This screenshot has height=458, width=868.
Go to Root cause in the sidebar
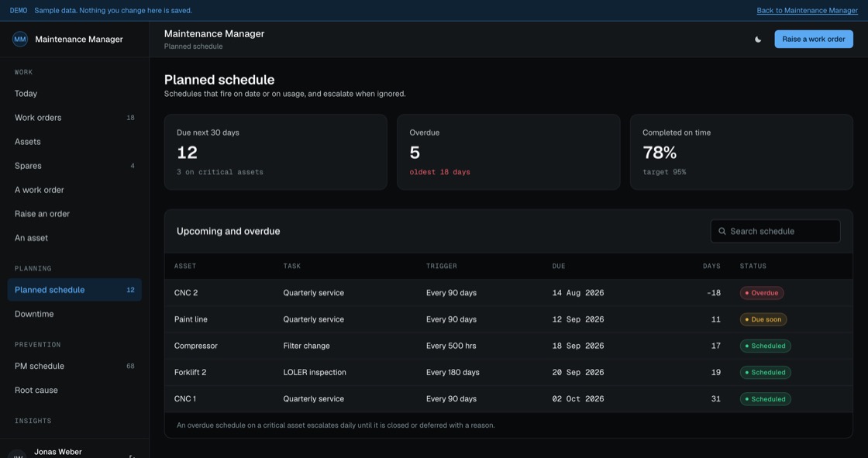click(74, 391)
